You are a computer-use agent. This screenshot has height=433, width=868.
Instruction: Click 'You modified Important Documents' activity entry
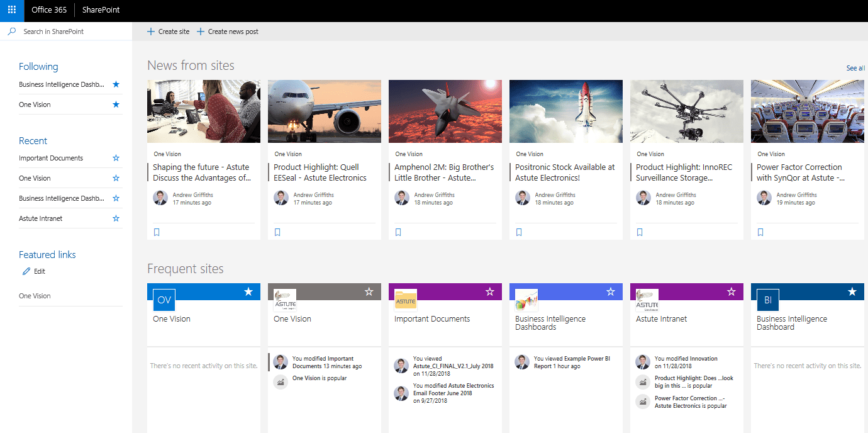click(327, 363)
